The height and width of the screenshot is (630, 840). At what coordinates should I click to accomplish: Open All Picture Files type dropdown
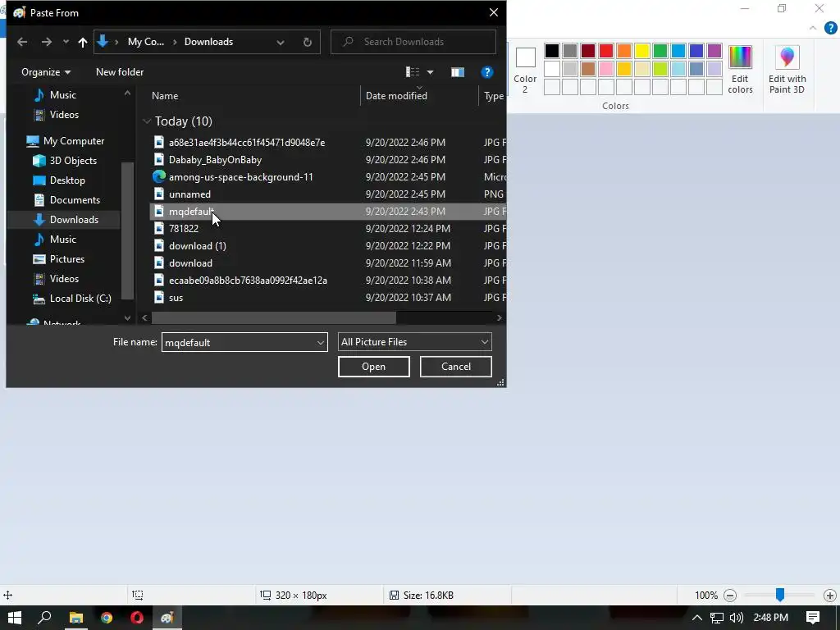tap(414, 342)
